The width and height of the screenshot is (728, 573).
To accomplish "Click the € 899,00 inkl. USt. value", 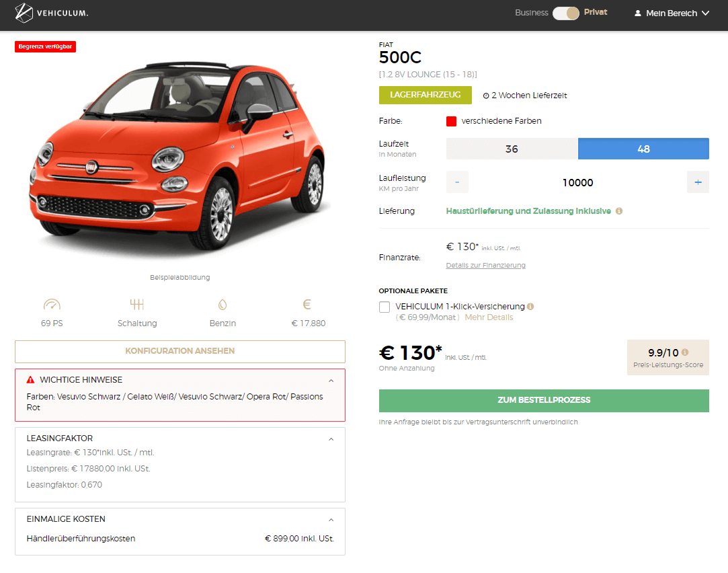I will [299, 539].
